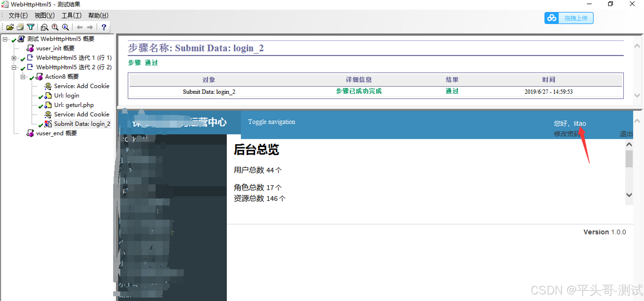Image resolution: width=644 pixels, height=301 pixels.
Task: Click the 时间 column header
Action: (548, 80)
